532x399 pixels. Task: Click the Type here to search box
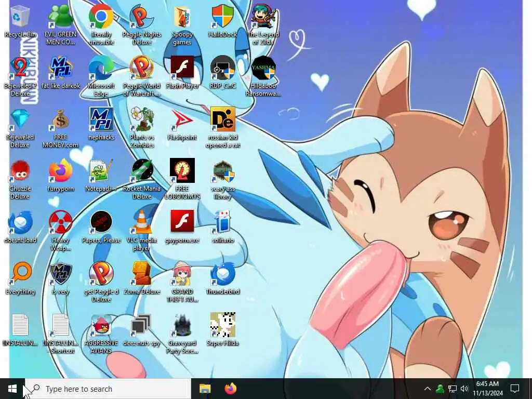point(108,389)
